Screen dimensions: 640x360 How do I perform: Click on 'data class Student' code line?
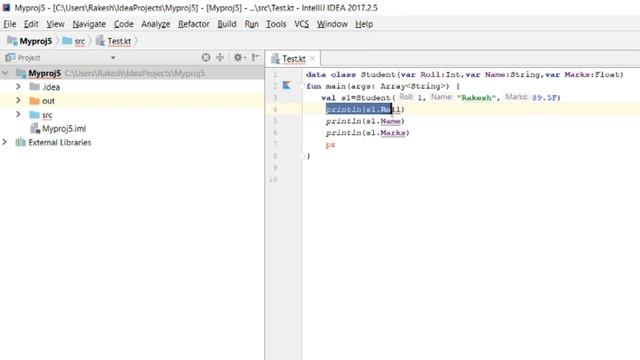464,75
